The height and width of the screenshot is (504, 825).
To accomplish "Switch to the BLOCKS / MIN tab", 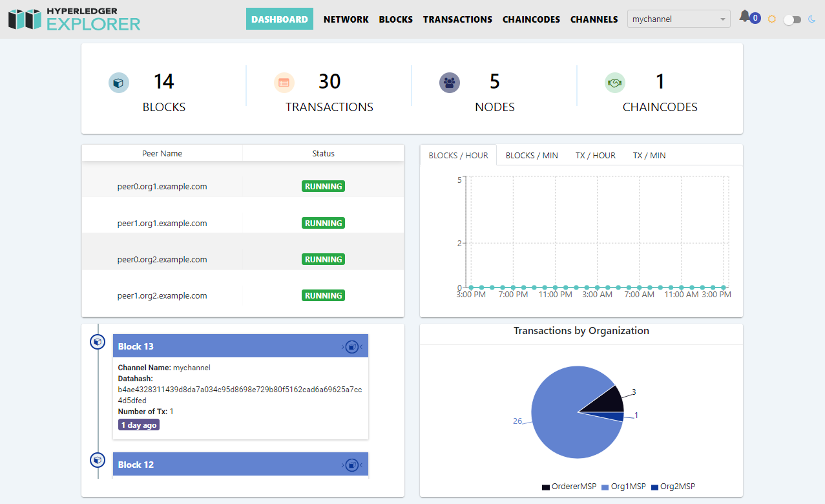I will tap(532, 155).
